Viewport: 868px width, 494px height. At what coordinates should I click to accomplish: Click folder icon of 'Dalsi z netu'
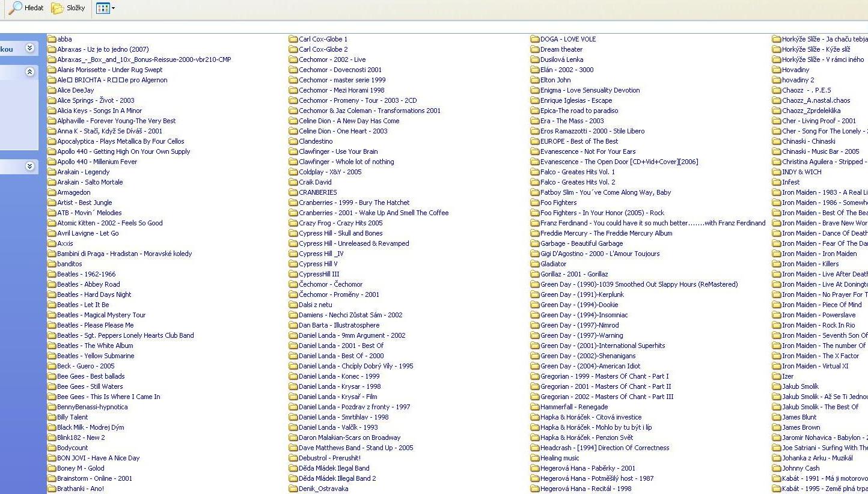point(293,305)
